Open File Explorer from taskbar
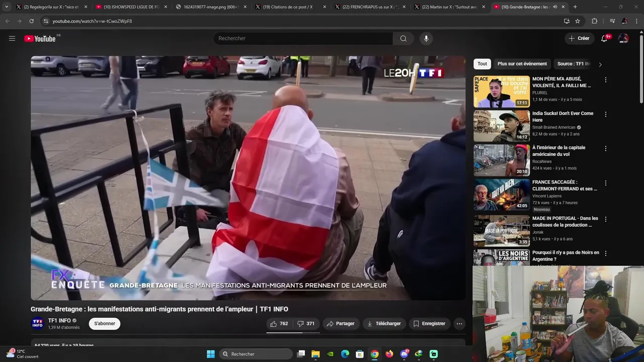644x362 pixels. coord(315,354)
